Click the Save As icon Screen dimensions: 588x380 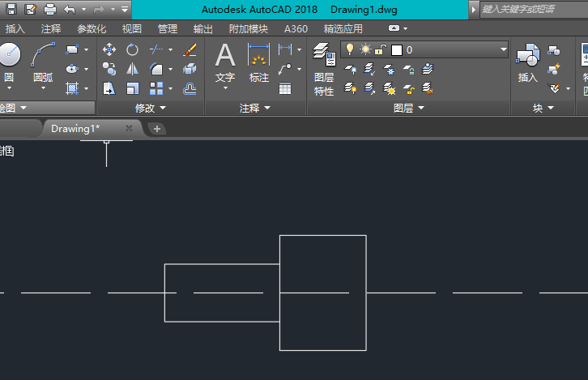coord(31,9)
